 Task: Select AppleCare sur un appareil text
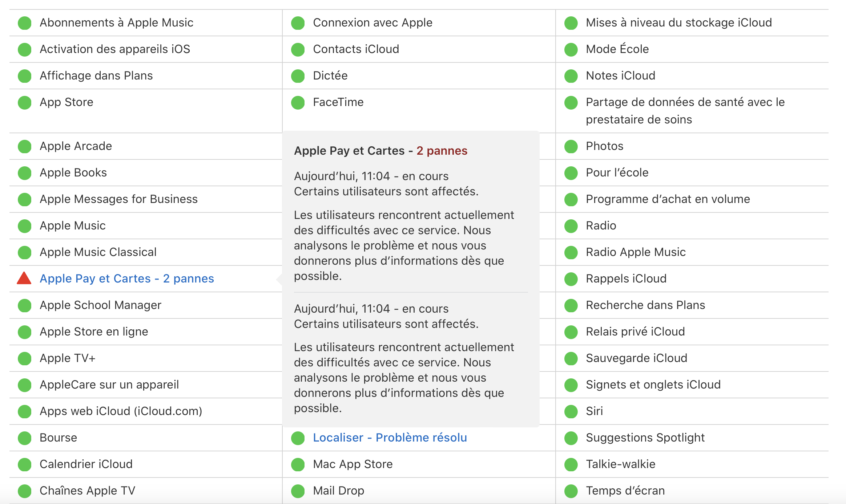tap(109, 385)
